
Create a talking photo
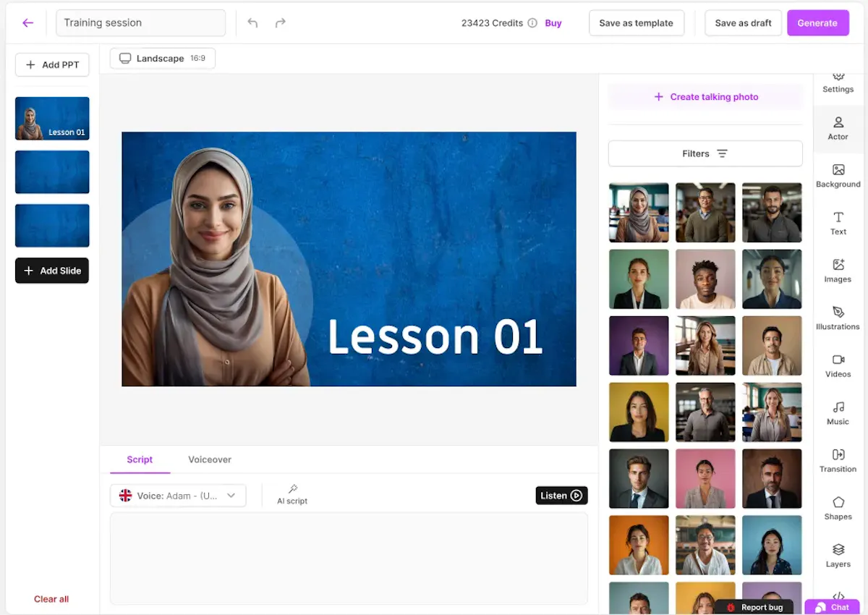pos(705,97)
